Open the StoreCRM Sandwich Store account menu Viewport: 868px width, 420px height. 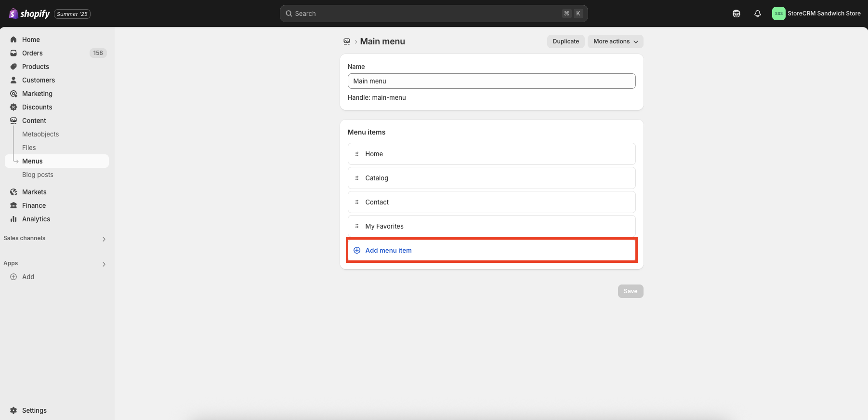(816, 14)
